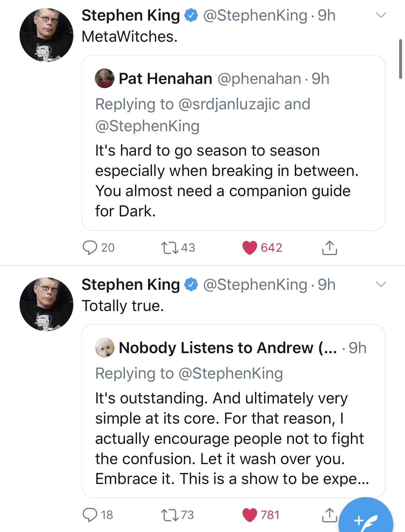The width and height of the screenshot is (405, 532).
Task: Reply to the Totally true tweet
Action: click(97, 515)
